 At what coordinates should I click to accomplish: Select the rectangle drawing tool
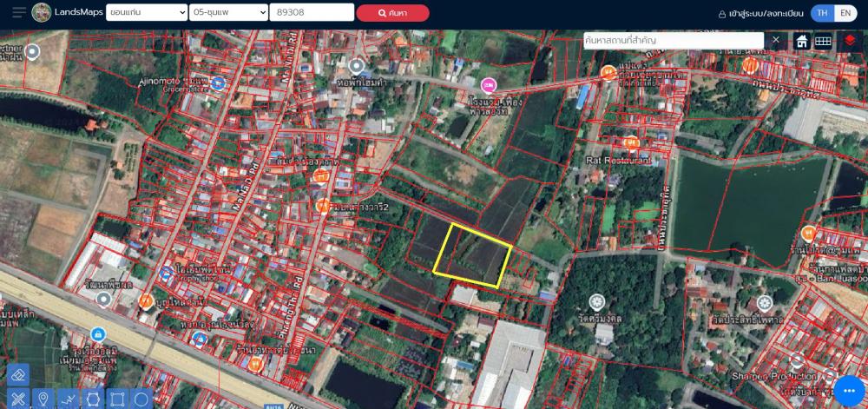coord(116,399)
